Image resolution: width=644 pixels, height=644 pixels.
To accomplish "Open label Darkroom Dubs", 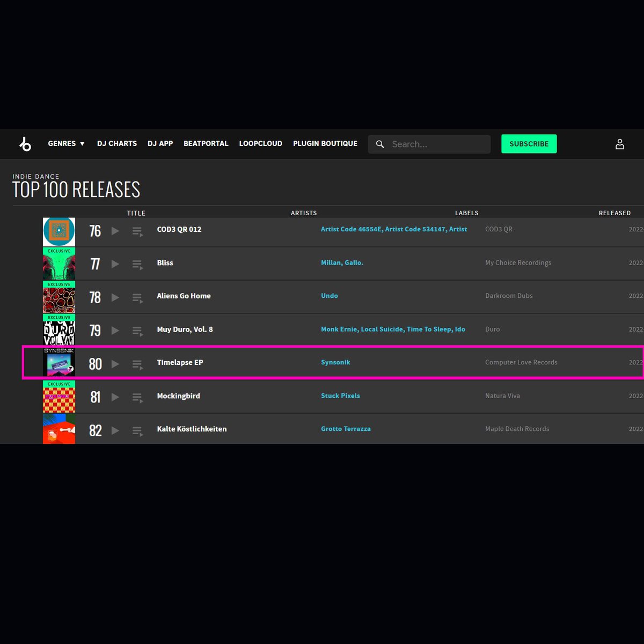I will point(509,296).
